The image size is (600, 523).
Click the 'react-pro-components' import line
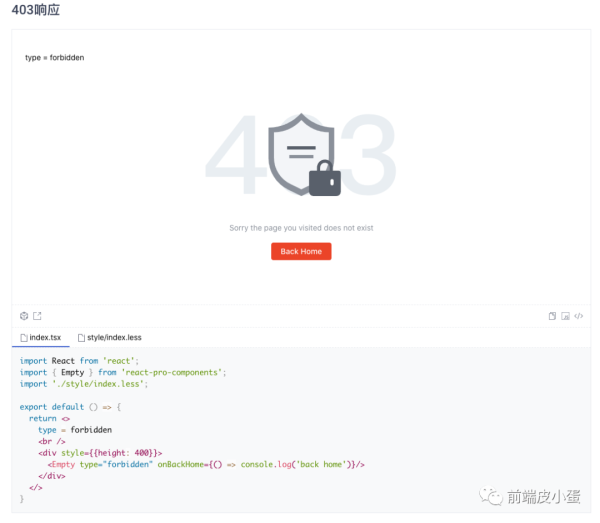tap(123, 372)
